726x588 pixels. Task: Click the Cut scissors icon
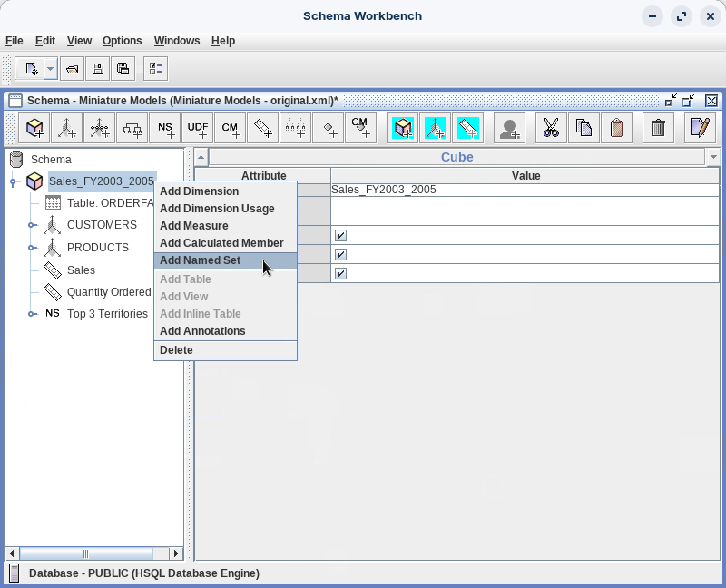pyautogui.click(x=551, y=128)
